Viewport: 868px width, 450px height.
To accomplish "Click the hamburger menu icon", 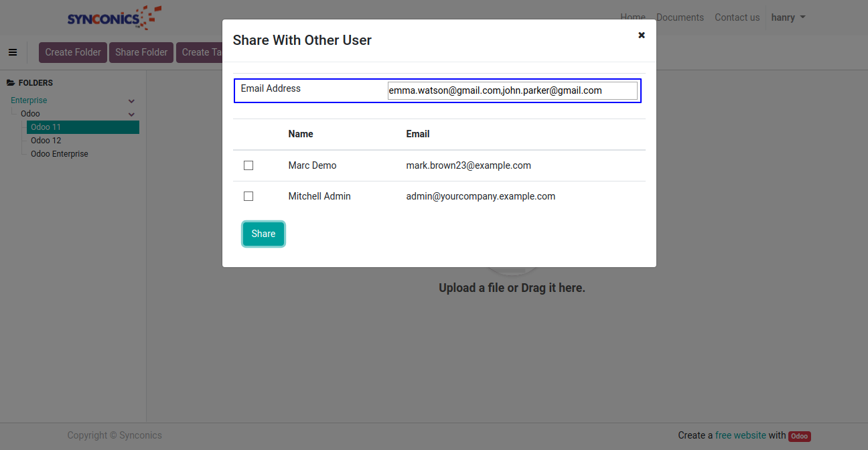I will tap(13, 52).
